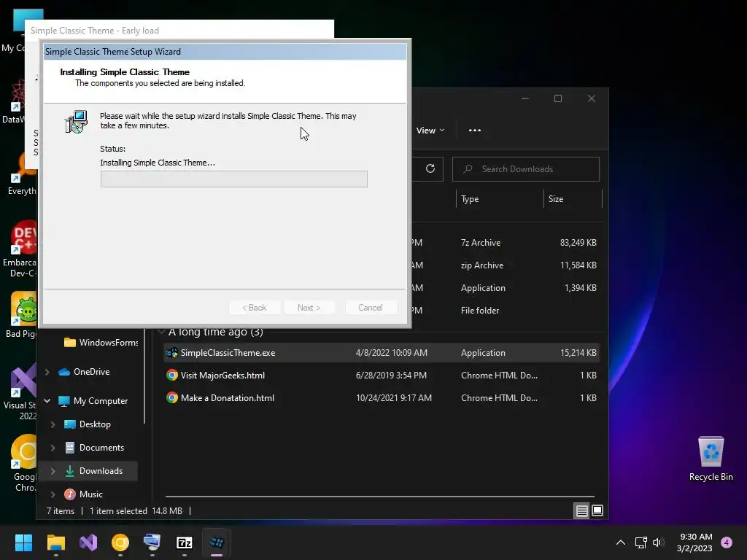Screen dimensions: 747x560
Task: Click the computer monitor taskbar icon
Action: tap(152, 542)
